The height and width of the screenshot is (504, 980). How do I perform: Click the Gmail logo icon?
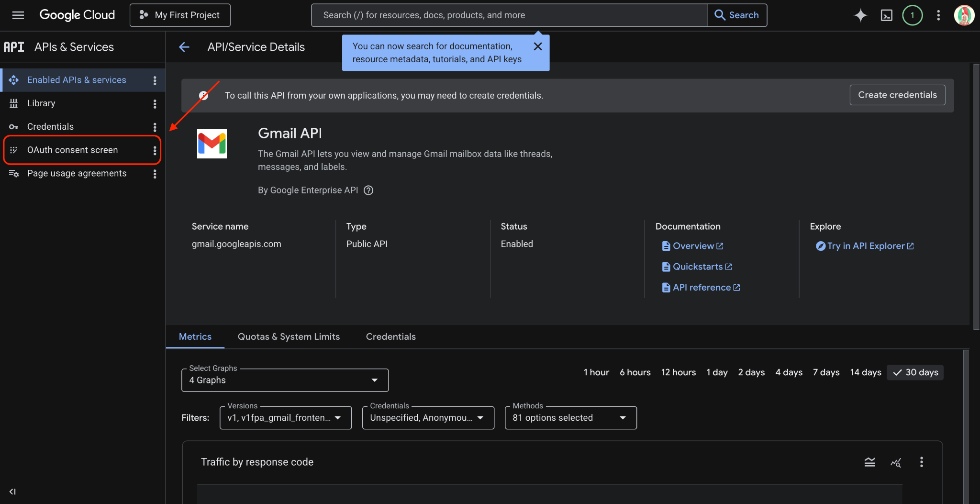coord(212,144)
